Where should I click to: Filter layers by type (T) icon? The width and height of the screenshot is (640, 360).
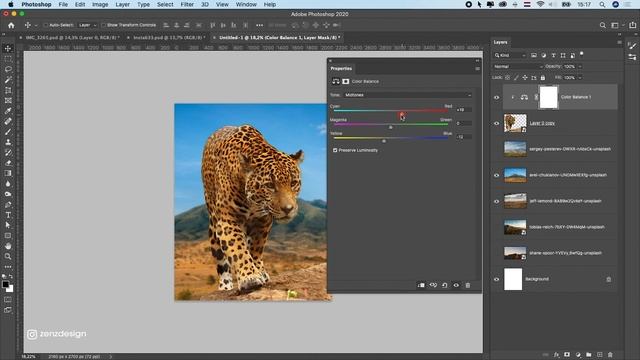tap(553, 55)
